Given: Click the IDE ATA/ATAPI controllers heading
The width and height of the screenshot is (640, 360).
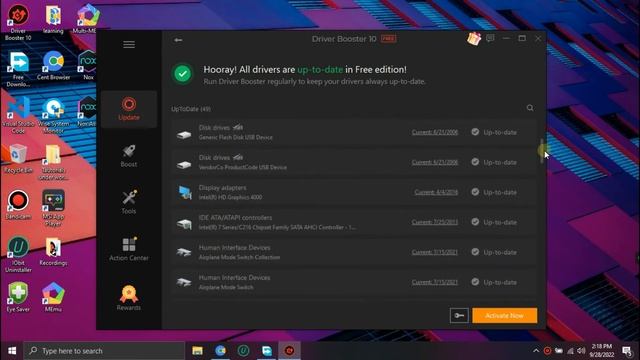Looking at the screenshot, I should coord(235,218).
